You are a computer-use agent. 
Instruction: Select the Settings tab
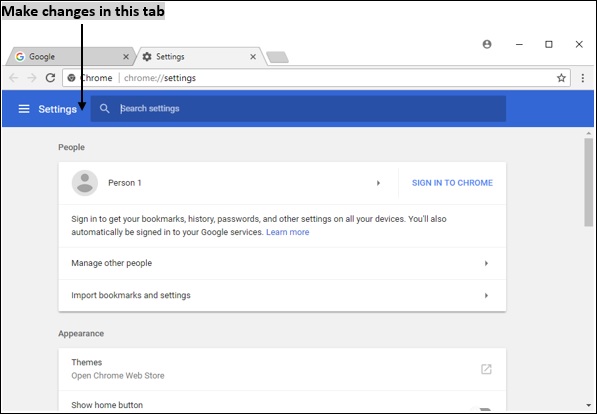click(x=201, y=57)
